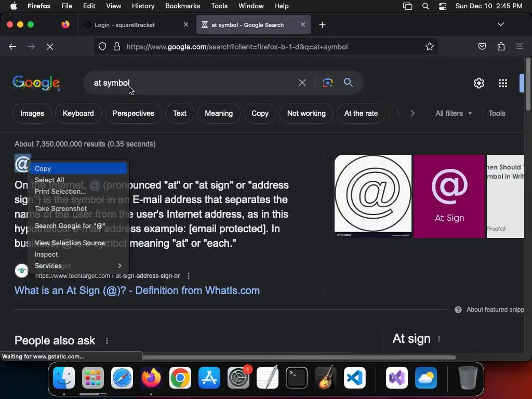This screenshot has height=399, width=532.
Task: Open a new tab with plus button
Action: (x=322, y=25)
